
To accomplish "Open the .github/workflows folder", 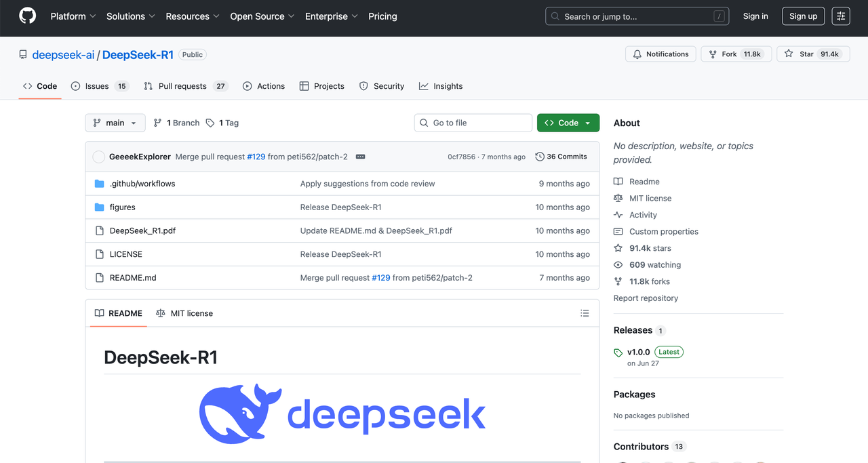I will (142, 184).
